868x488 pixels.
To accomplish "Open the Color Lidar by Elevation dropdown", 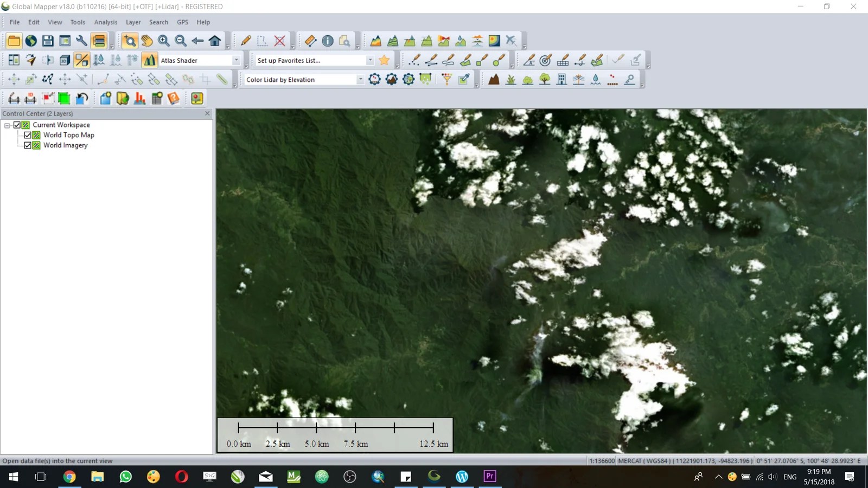I will [x=360, y=79].
